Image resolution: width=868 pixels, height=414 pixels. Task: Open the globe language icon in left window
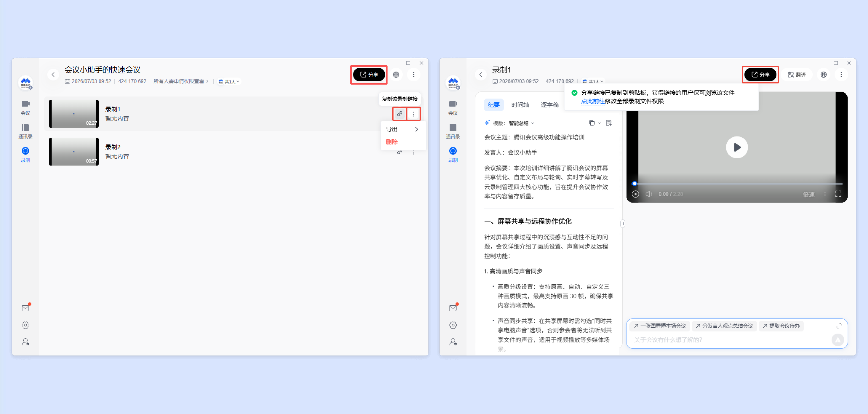[396, 74]
